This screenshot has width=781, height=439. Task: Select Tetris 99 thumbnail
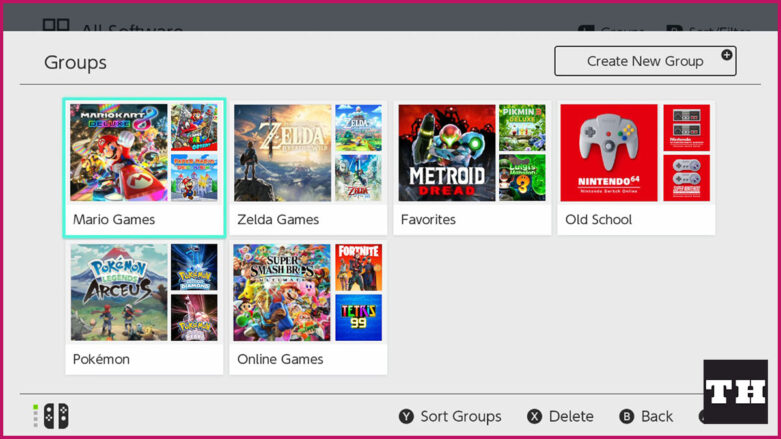(358, 317)
